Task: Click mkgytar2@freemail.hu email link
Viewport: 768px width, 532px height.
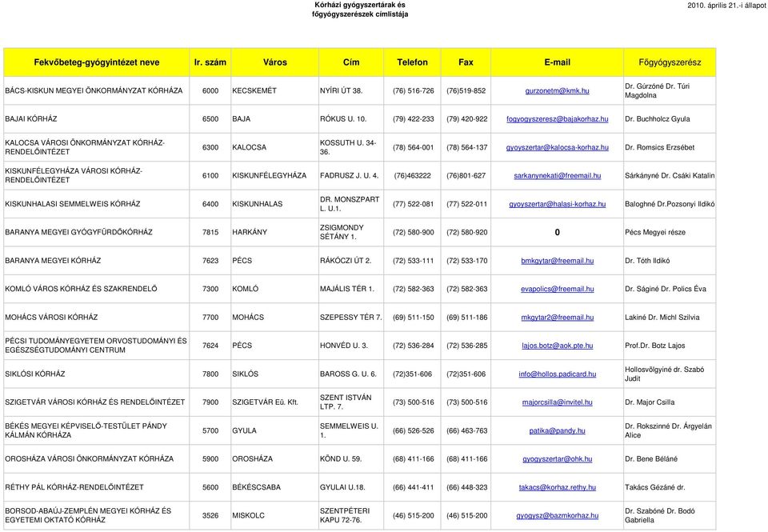Action: pyautogui.click(x=557, y=318)
